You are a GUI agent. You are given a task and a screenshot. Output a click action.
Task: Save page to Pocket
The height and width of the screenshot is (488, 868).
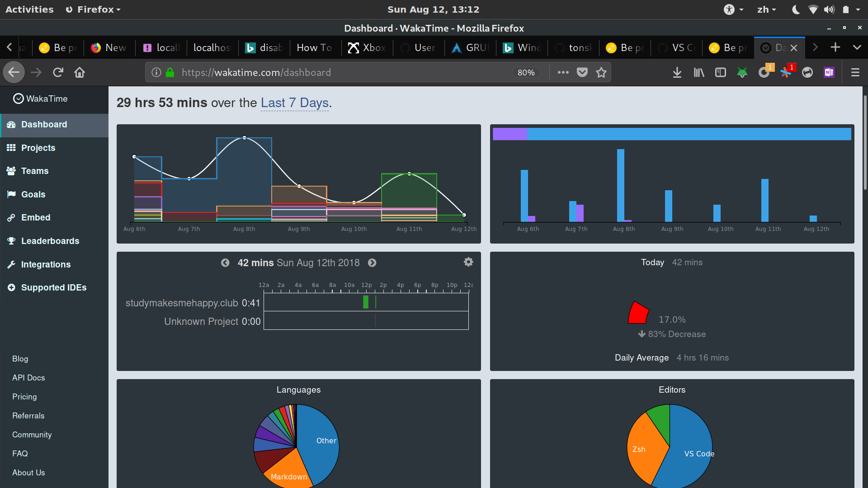[582, 72]
